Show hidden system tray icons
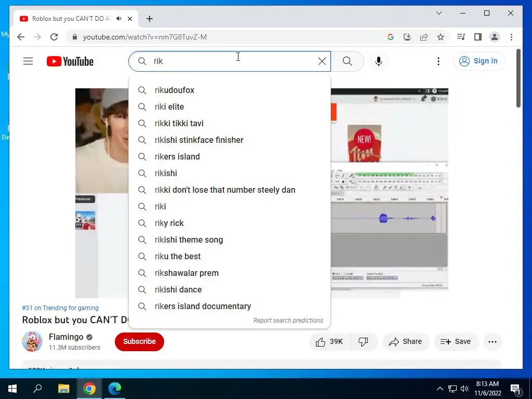 (x=440, y=389)
